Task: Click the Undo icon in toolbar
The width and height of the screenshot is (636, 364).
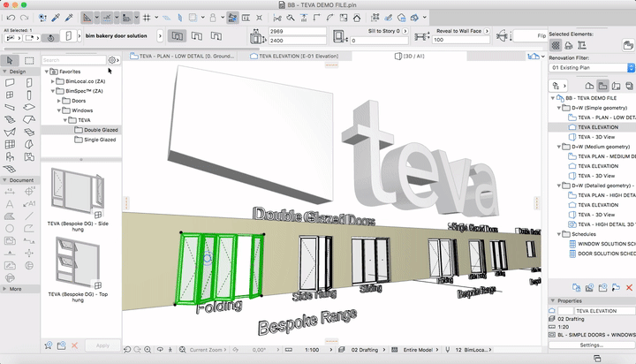Action: (11, 17)
